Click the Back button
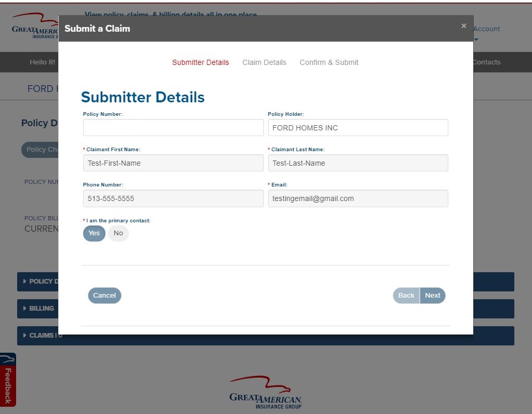The width and height of the screenshot is (532, 414). point(406,296)
